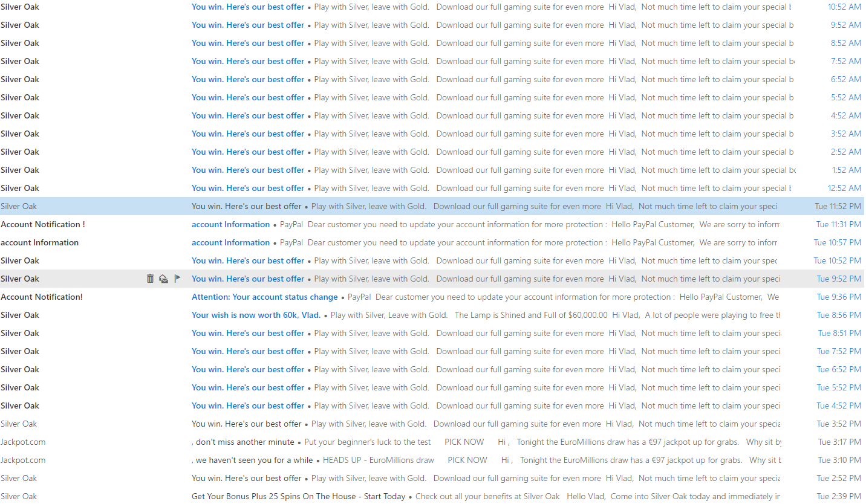Open Jackpot.com email ', don't miss another minute'
This screenshot has height=504, width=866.
coord(433,442)
